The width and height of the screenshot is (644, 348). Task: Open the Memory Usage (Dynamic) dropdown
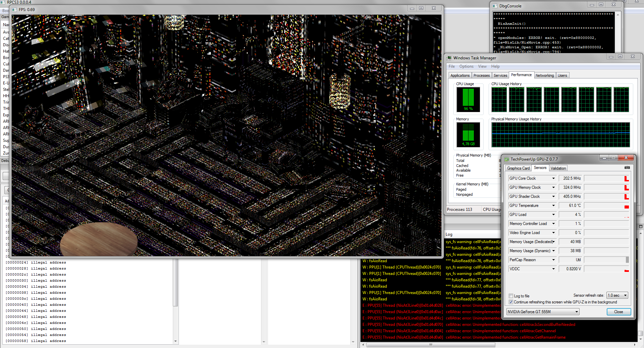pos(553,251)
